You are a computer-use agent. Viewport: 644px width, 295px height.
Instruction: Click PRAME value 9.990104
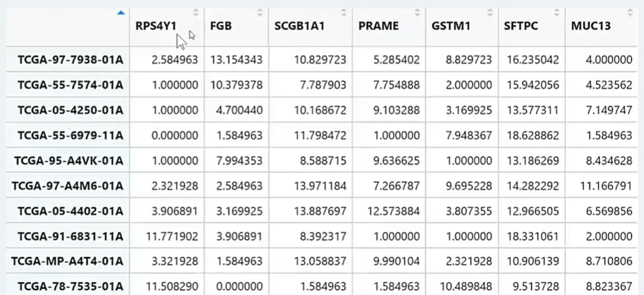point(397,261)
